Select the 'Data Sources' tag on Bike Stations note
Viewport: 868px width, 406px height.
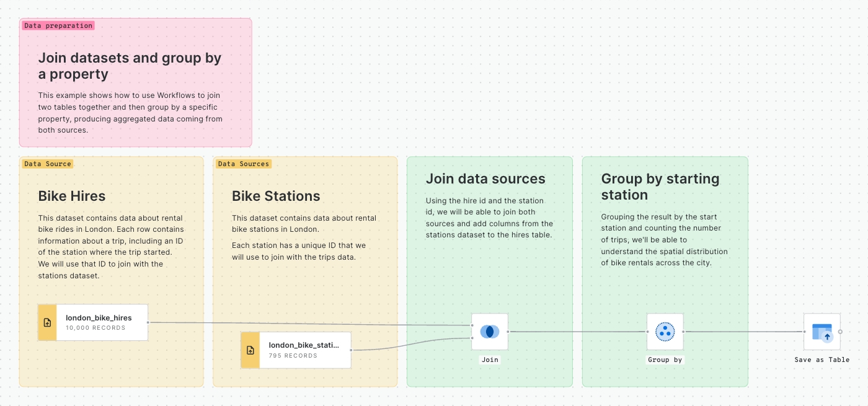tap(243, 164)
